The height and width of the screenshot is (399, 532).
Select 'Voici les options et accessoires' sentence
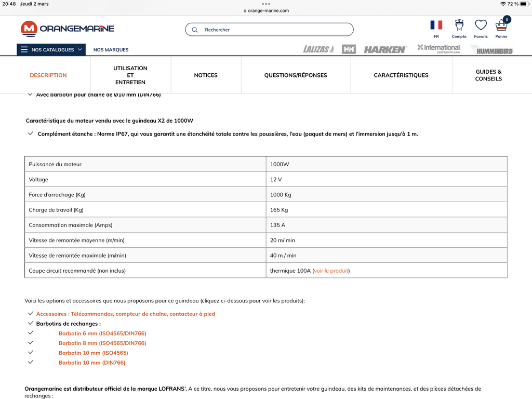(165, 301)
